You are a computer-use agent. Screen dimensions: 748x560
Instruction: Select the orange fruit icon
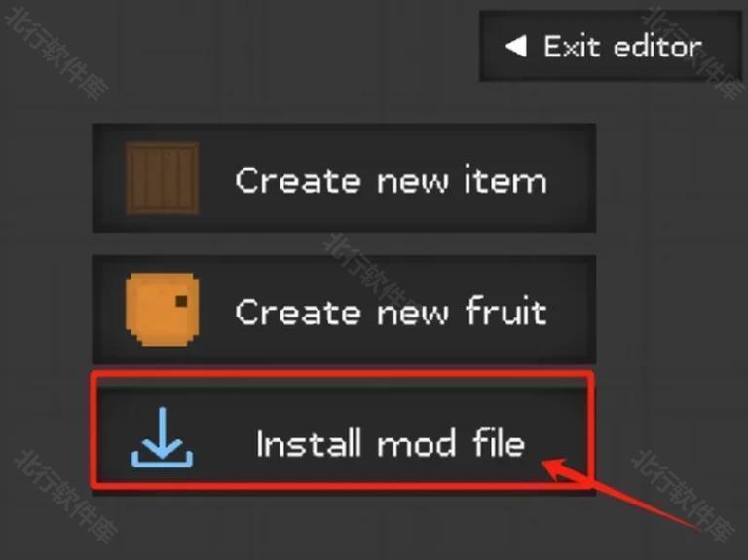point(163,310)
